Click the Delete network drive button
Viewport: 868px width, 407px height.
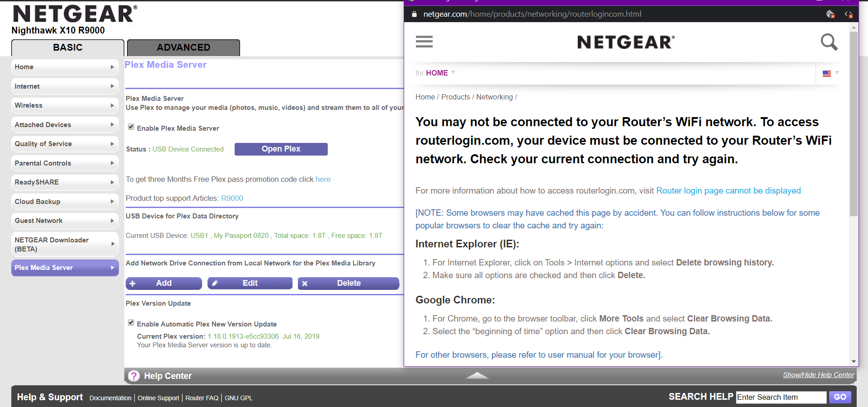point(349,283)
